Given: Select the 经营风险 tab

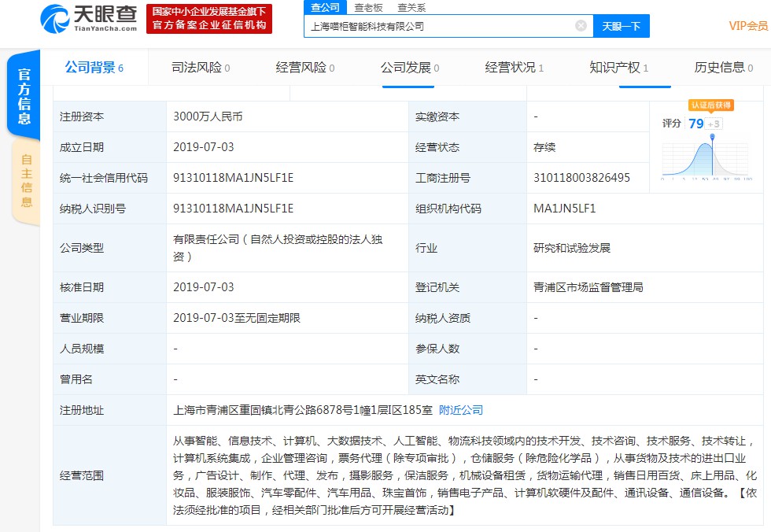Looking at the screenshot, I should tap(305, 68).
